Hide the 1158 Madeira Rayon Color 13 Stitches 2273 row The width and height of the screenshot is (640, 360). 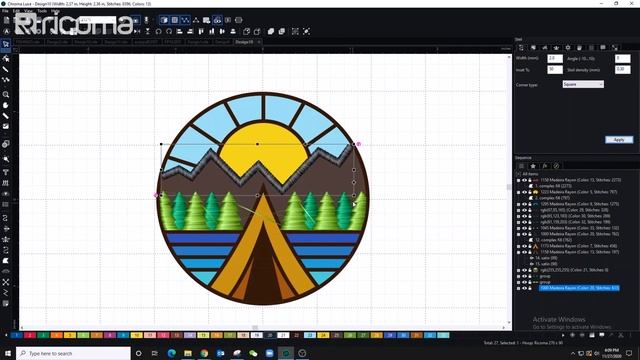524,180
